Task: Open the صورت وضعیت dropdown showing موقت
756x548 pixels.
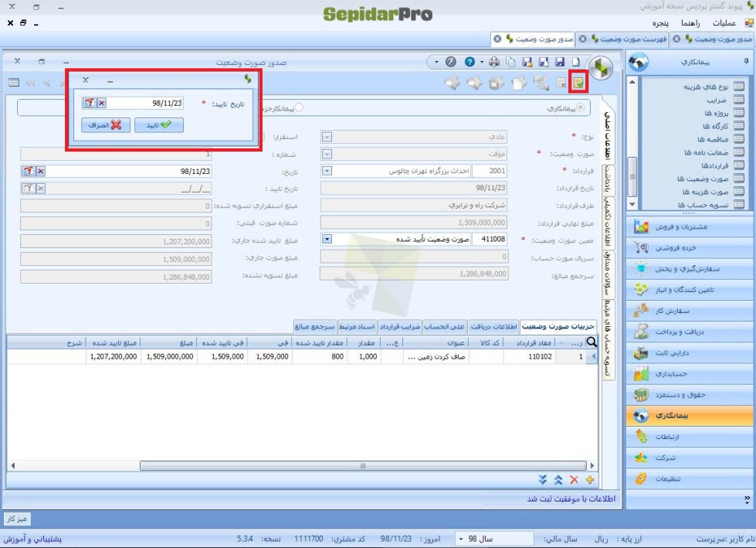Action: point(327,154)
